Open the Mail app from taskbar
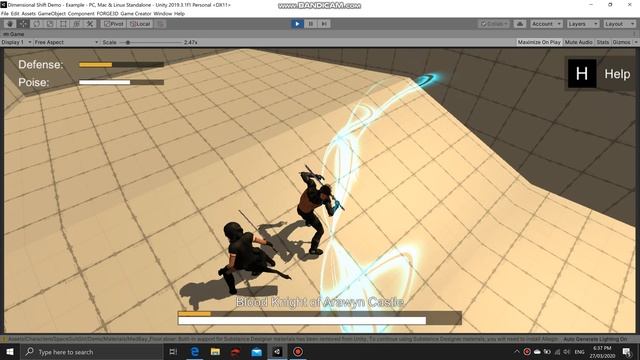This screenshot has height=360, width=640. tap(256, 351)
